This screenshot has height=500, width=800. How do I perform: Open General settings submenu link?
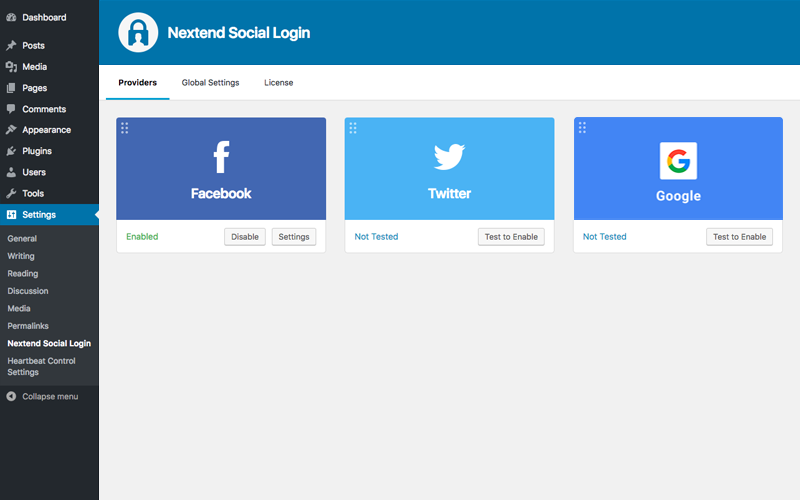tap(22, 238)
